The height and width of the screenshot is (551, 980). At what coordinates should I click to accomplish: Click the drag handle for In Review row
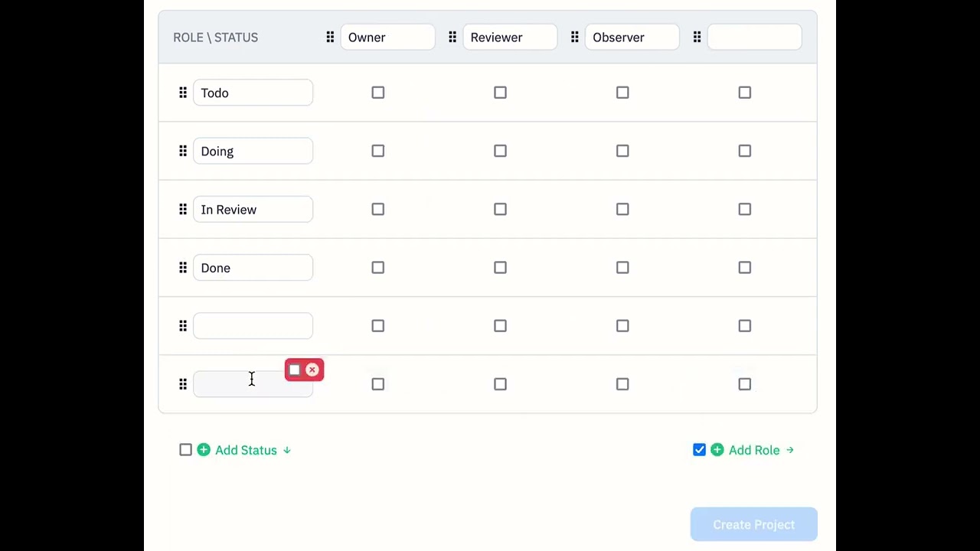pyautogui.click(x=183, y=210)
